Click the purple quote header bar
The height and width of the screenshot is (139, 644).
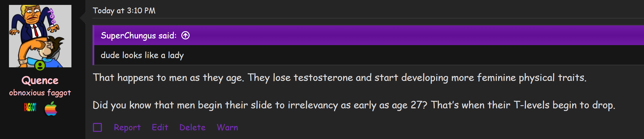(405, 36)
